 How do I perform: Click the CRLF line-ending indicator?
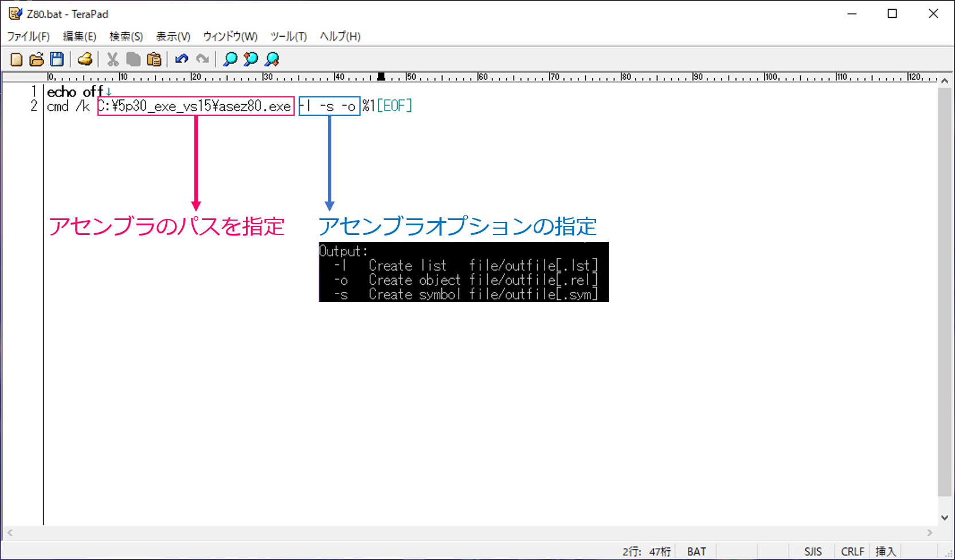[852, 551]
